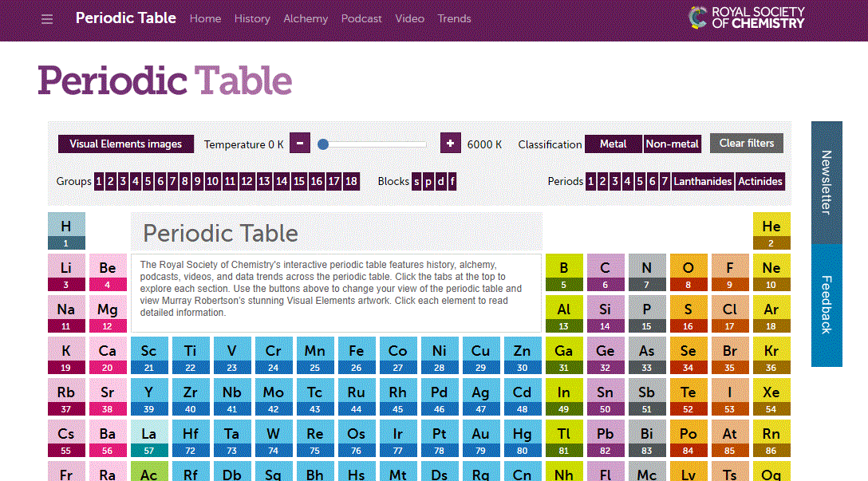Clear all filters
Image resolution: width=868 pixels, height=481 pixels.
[x=747, y=144]
